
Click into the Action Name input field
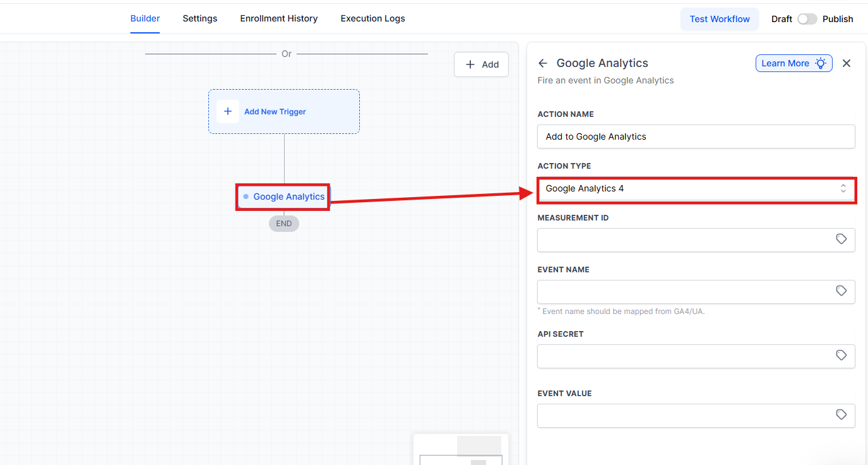[x=696, y=136]
